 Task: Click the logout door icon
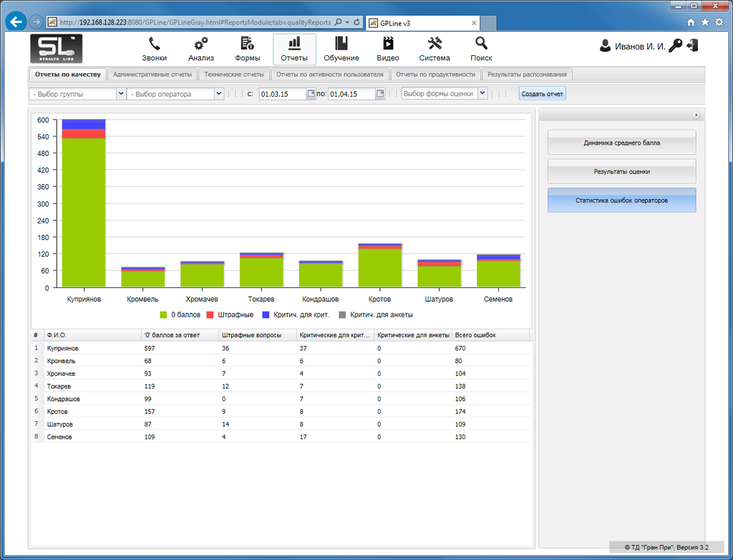click(x=691, y=46)
